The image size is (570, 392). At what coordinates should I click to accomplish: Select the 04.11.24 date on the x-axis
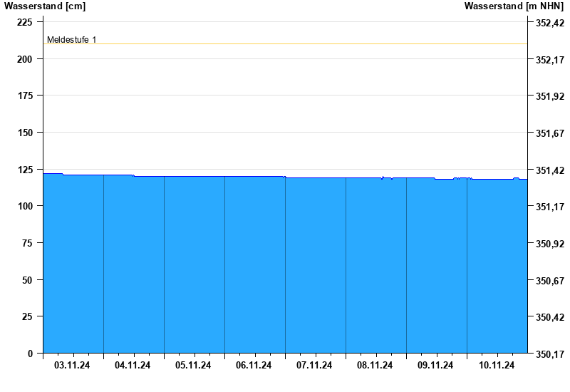click(x=133, y=366)
